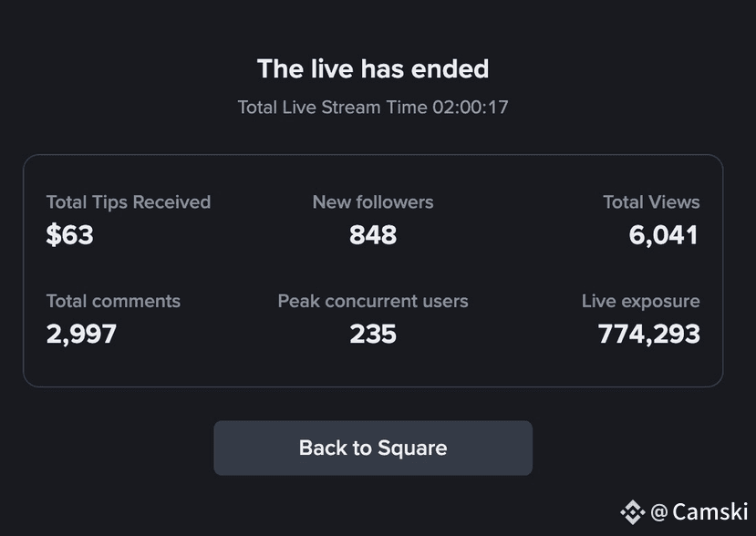Click the New followers label
Screen dimensions: 756x536
tap(373, 202)
